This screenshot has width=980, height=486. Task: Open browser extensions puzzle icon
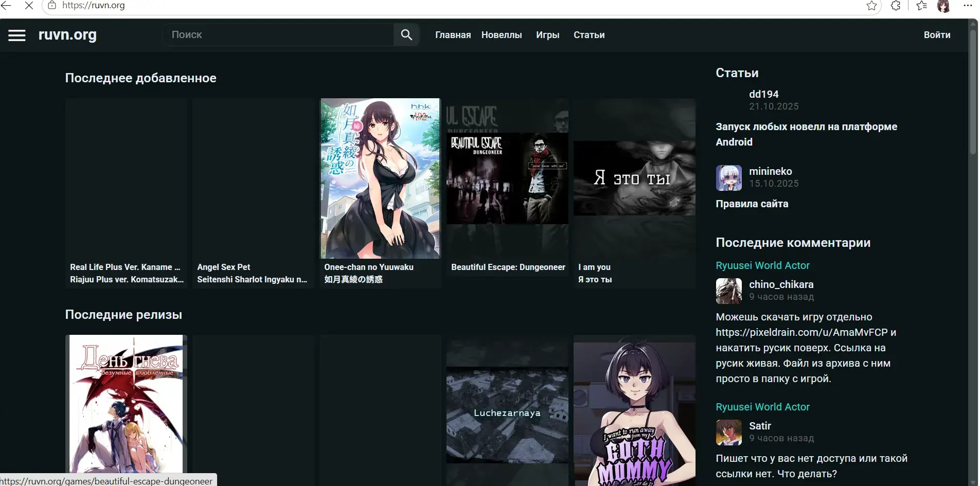pyautogui.click(x=896, y=6)
